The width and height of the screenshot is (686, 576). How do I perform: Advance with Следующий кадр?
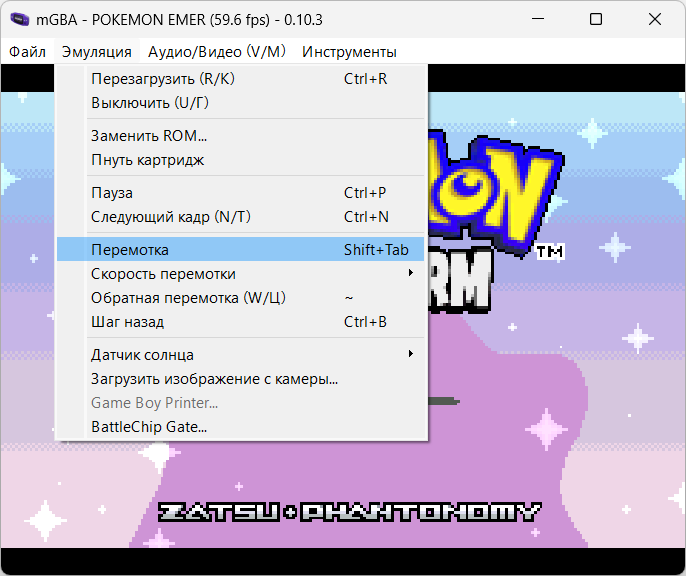point(240,216)
